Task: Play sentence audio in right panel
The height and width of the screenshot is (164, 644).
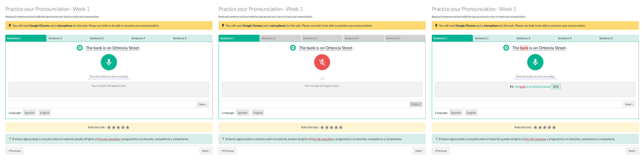Action: tap(506, 48)
